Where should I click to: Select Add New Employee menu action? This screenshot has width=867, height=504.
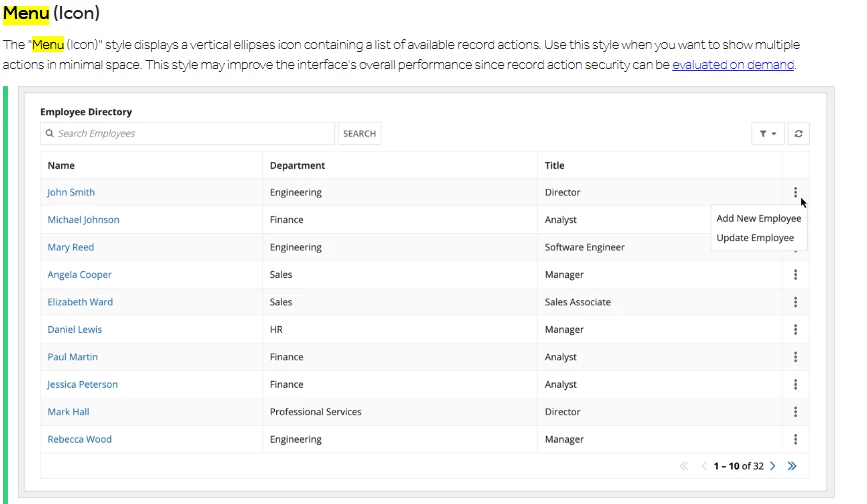tap(759, 218)
